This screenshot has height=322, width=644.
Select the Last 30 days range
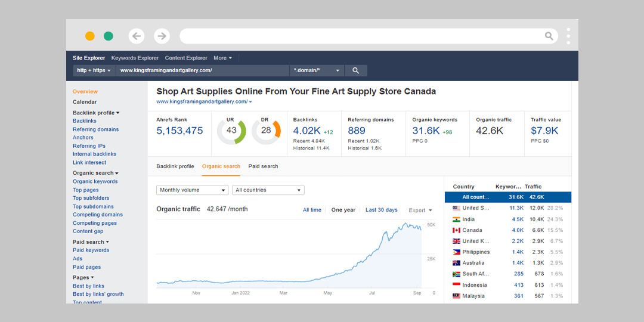pyautogui.click(x=381, y=210)
